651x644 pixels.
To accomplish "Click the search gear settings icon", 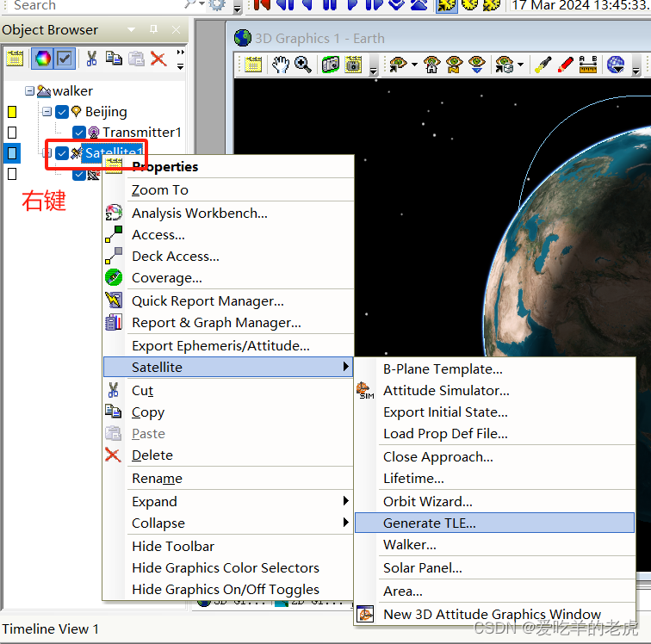I will 217,4.
